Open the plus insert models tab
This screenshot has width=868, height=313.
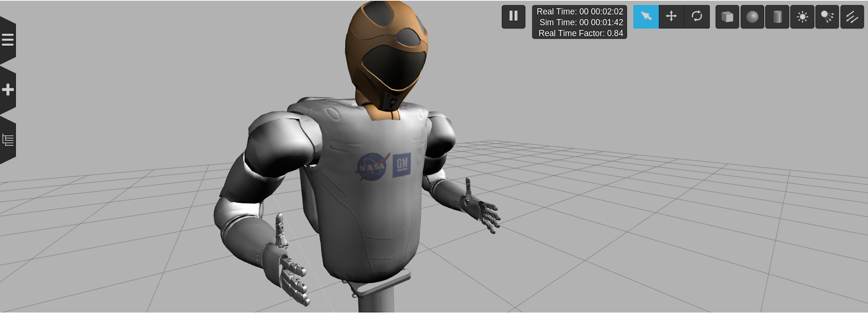pos(8,90)
